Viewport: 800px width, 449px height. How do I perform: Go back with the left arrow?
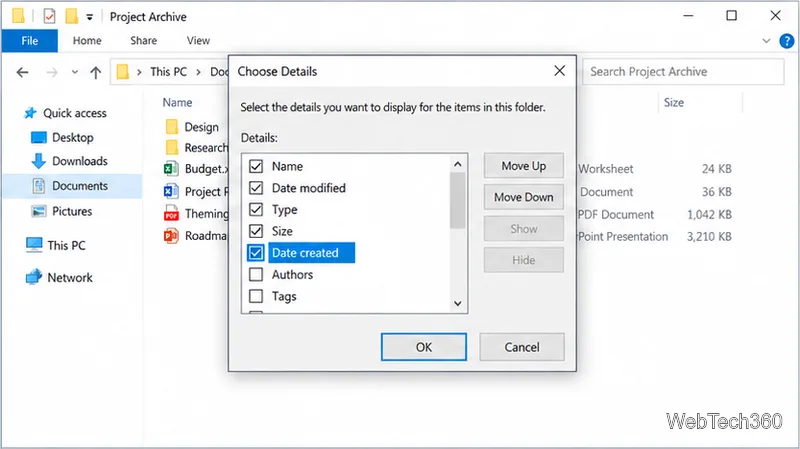(22, 72)
